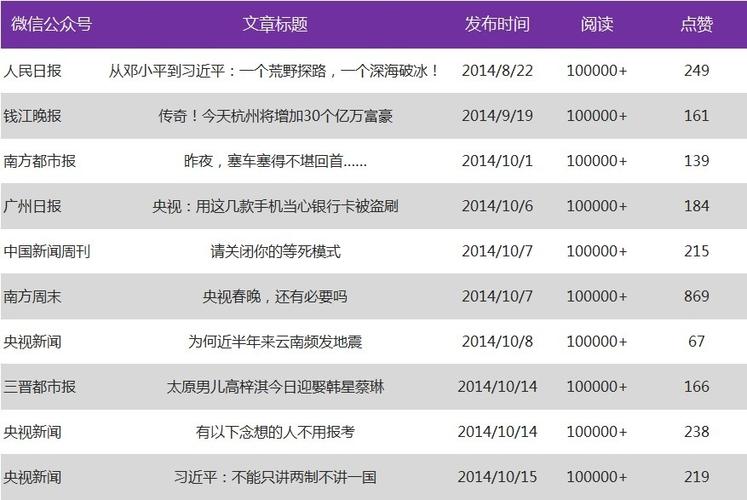Screen dimensions: 747x500
Task: Click title 习近平：不能只讲两制不讲一国
Action: click(x=275, y=477)
